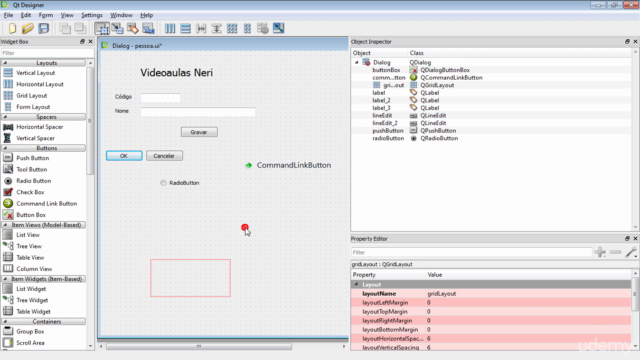Save the form with floppy icon
This screenshot has width=640, height=360.
[43, 28]
